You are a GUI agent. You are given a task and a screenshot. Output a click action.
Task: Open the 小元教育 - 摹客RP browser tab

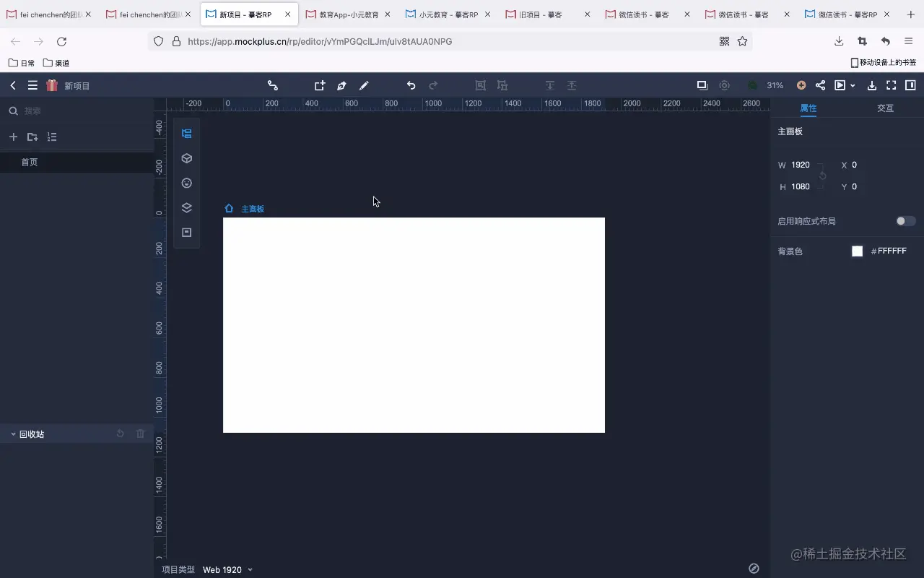(x=449, y=14)
